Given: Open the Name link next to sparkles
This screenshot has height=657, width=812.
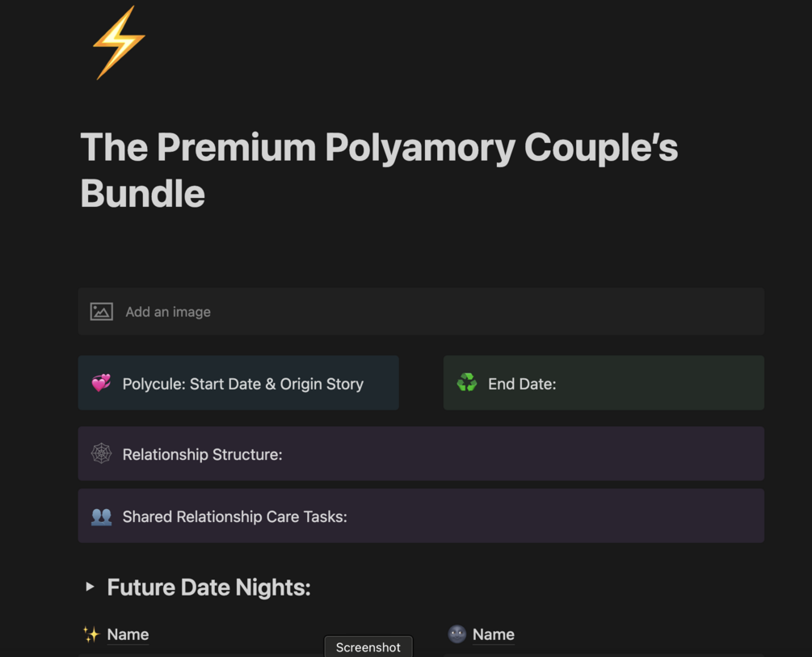Looking at the screenshot, I should [128, 634].
